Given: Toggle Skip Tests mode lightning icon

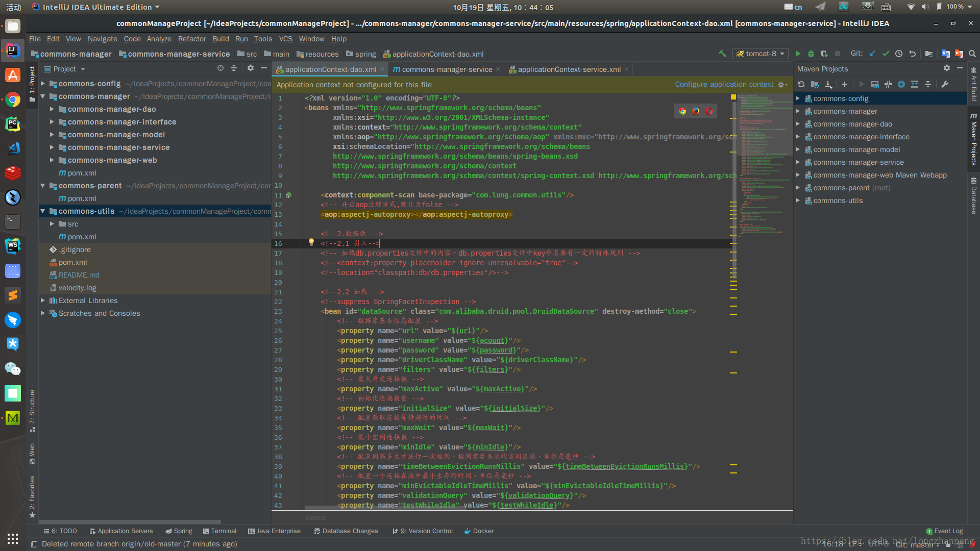Looking at the screenshot, I should tap(901, 84).
